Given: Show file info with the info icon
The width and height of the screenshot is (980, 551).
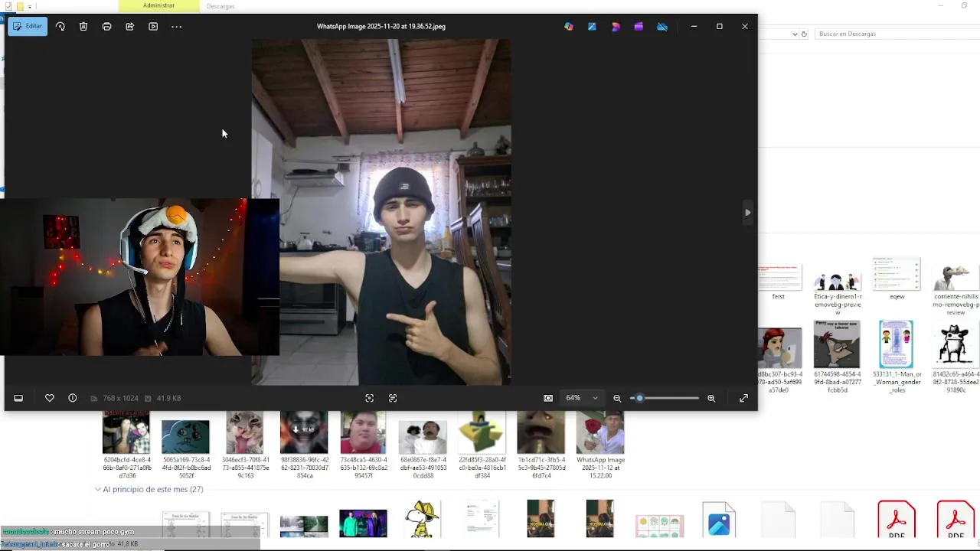Looking at the screenshot, I should pos(73,398).
